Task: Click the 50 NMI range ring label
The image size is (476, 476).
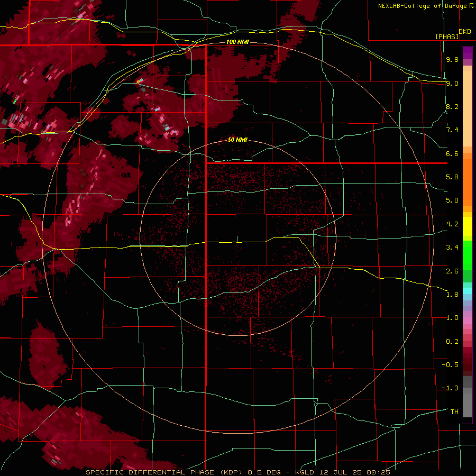Action: 237,140
